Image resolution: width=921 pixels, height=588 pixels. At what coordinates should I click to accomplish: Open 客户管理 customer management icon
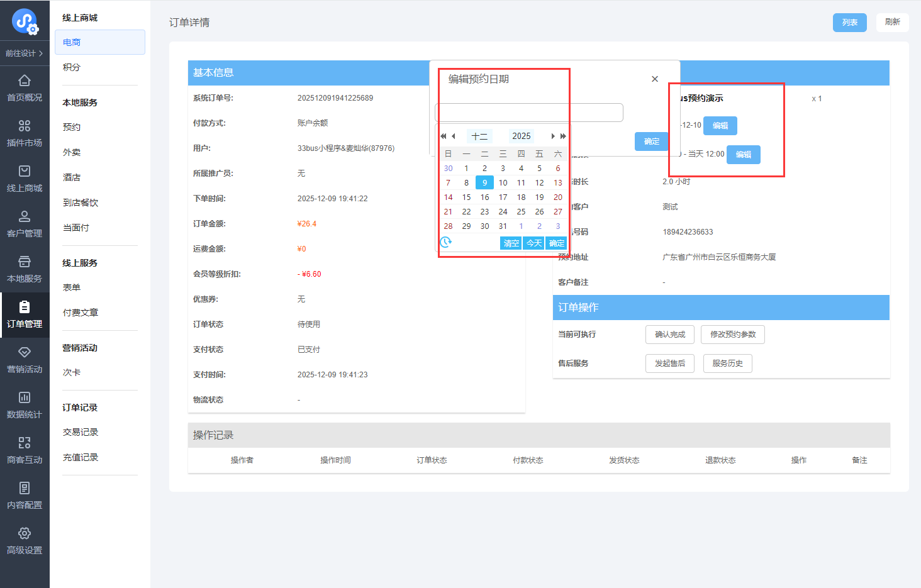tap(25, 216)
